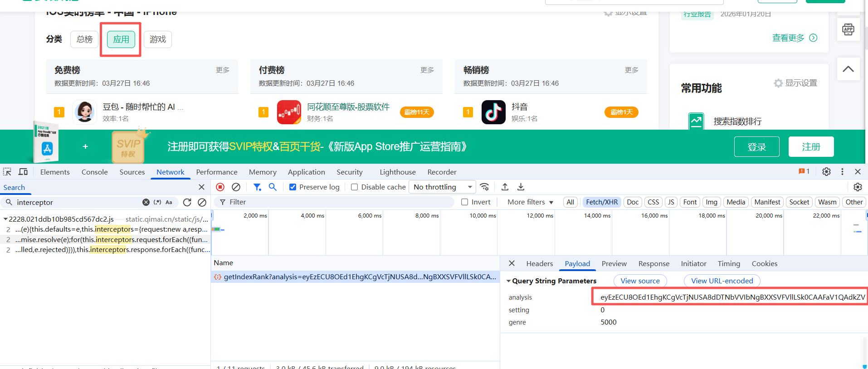Open network search magnifier icon

tap(273, 187)
